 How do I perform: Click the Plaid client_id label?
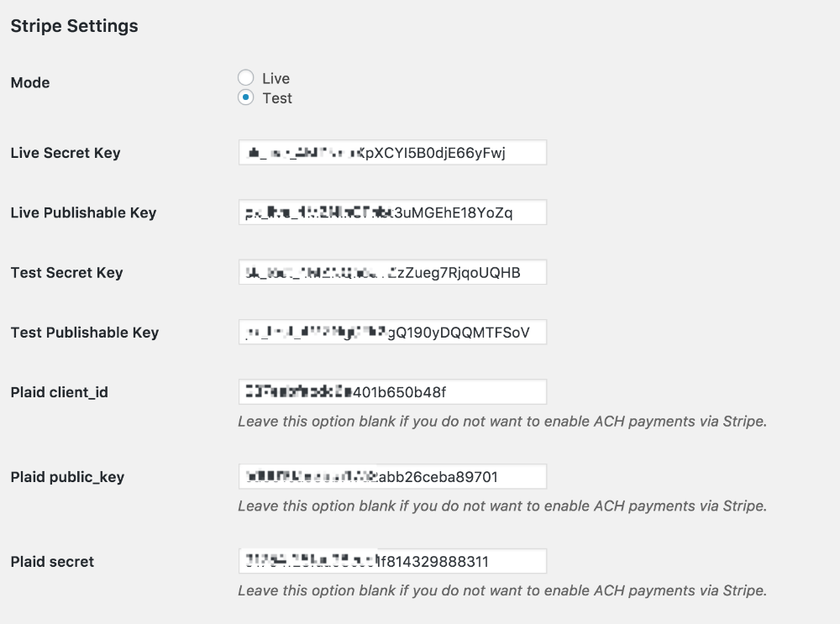tap(60, 392)
